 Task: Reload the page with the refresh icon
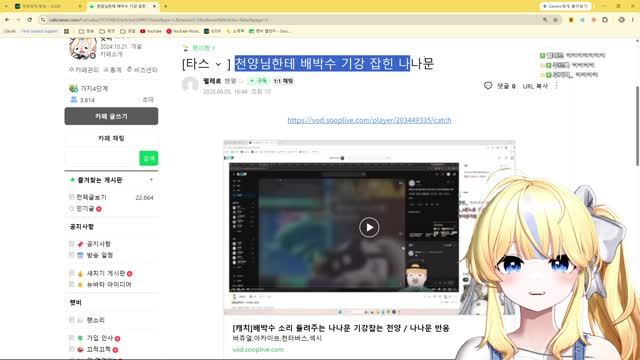tap(29, 20)
